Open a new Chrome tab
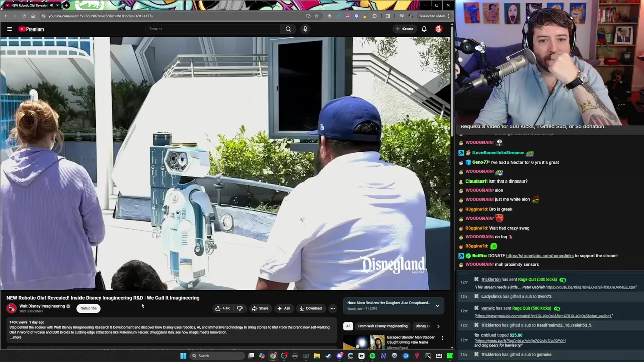The width and height of the screenshot is (644, 362). click(x=66, y=5)
